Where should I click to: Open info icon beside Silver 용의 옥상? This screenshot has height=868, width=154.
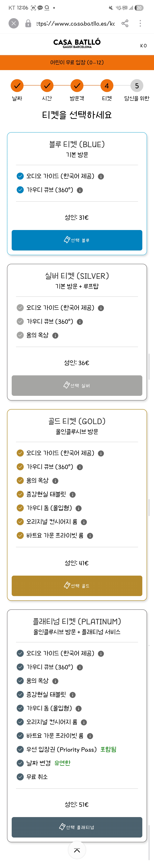55,335
